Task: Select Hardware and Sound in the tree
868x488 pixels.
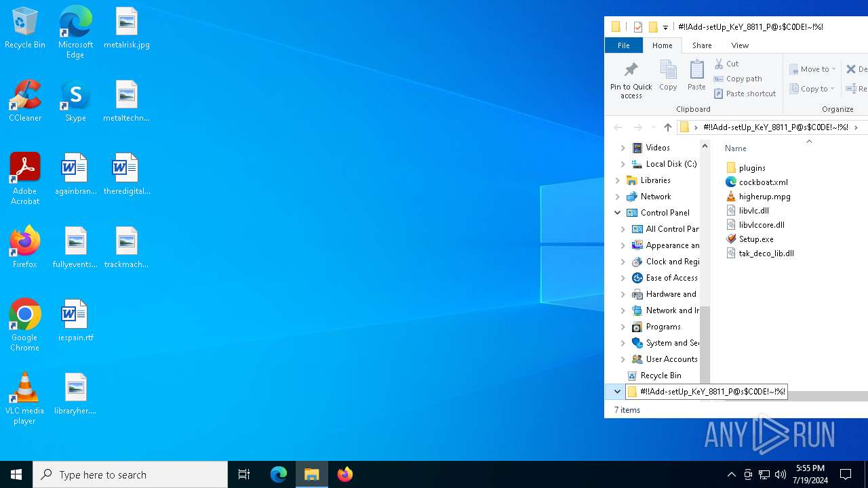Action: [x=665, y=294]
